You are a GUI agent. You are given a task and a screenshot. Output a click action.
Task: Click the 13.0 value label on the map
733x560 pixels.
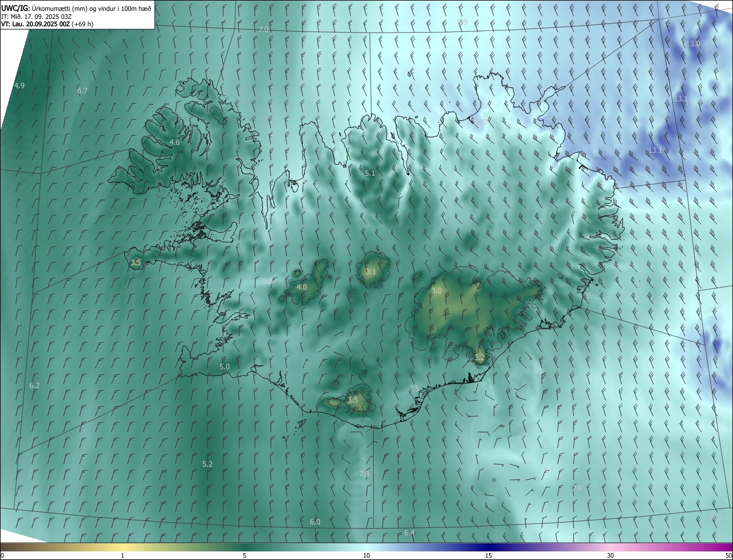point(693,44)
